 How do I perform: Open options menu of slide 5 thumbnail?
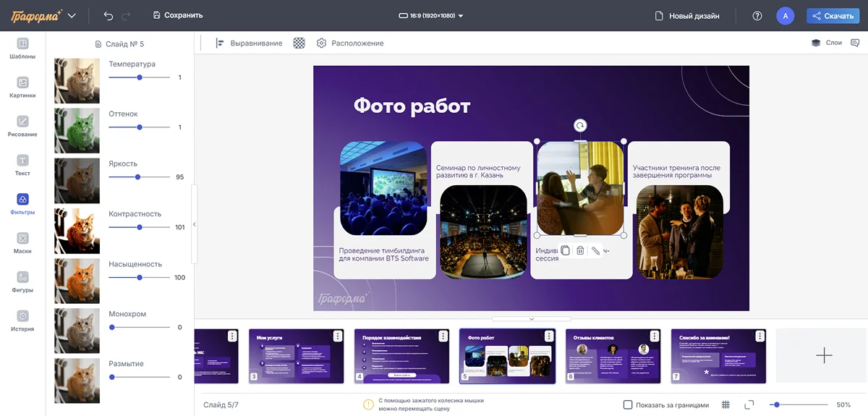click(x=549, y=336)
